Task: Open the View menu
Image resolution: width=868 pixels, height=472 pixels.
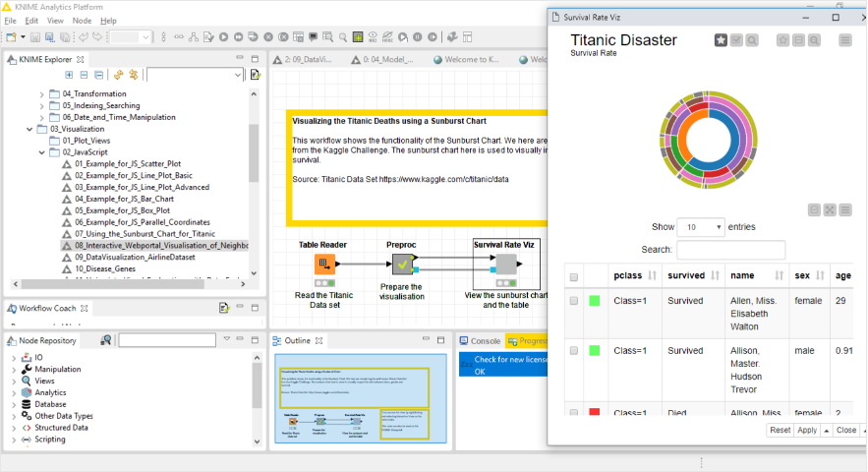Action: 55,21
